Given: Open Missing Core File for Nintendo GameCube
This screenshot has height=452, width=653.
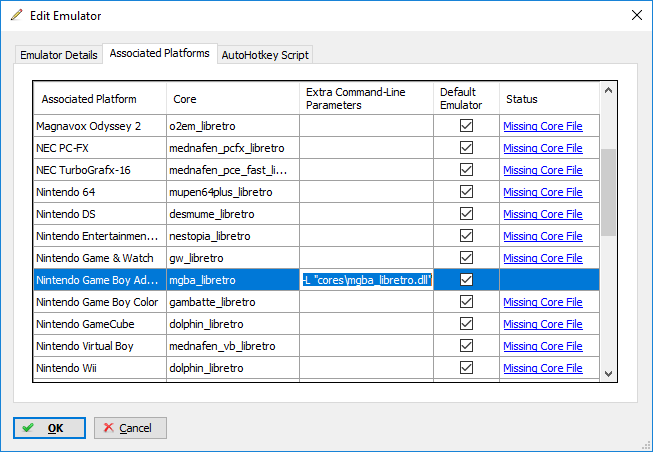Looking at the screenshot, I should [x=543, y=324].
